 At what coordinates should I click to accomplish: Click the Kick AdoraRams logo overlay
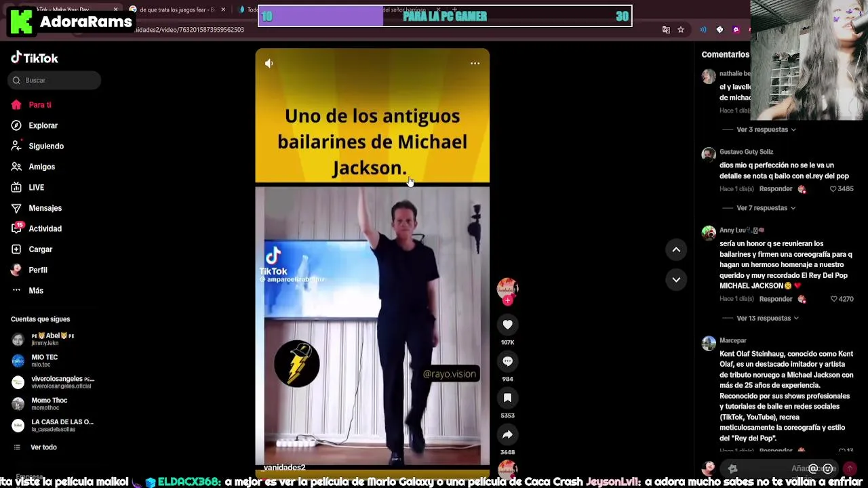tap(71, 22)
